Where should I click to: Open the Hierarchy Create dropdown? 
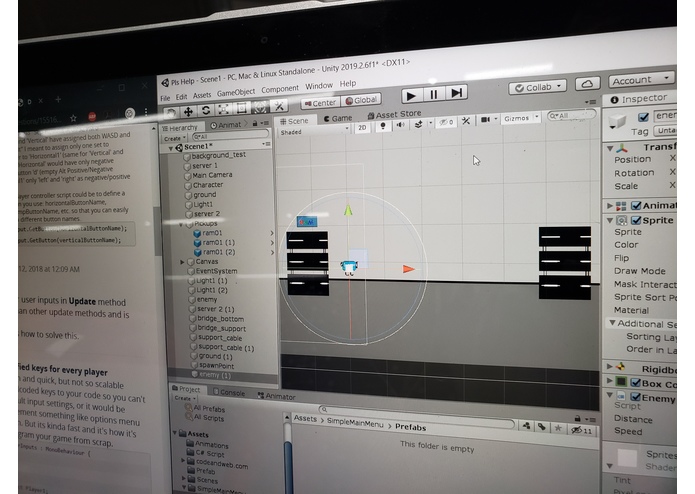click(174, 139)
